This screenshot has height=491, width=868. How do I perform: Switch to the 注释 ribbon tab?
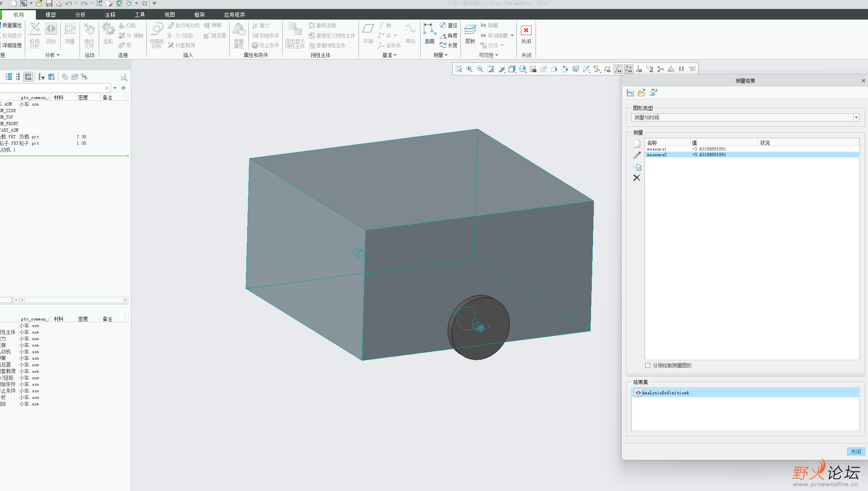pos(110,15)
